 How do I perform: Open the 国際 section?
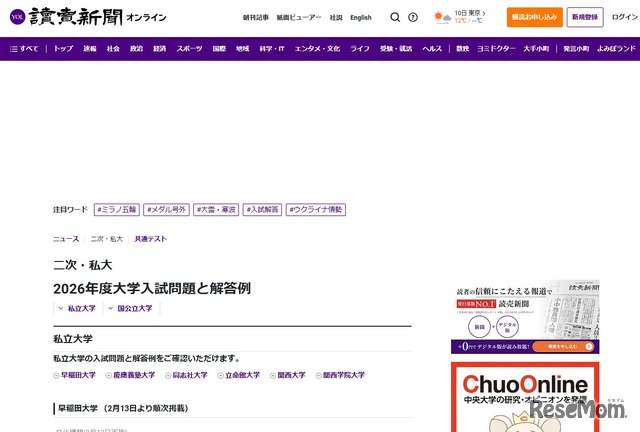click(x=219, y=49)
